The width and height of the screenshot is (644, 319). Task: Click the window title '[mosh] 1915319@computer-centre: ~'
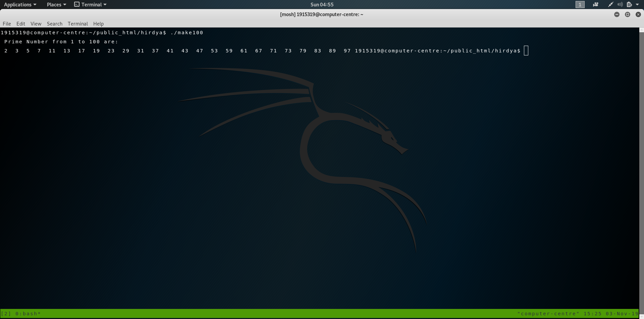[322, 14]
